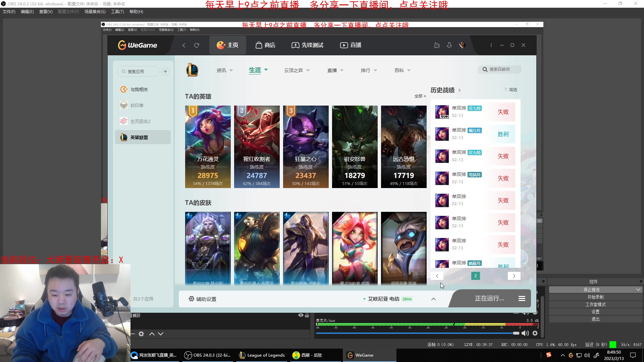Go back in WeGame navigation
This screenshot has width=644, height=362.
[184, 45]
